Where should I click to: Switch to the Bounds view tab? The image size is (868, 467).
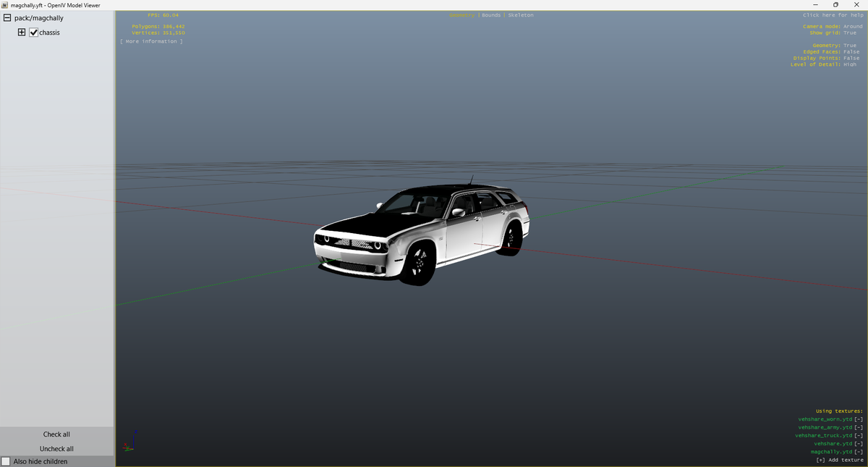tap(491, 15)
